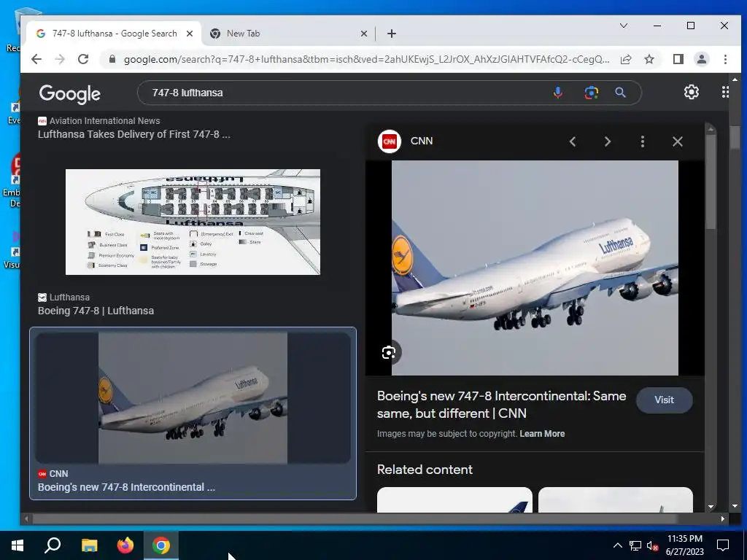Switch to the New Tab tab
This screenshot has height=560, width=747.
point(243,34)
